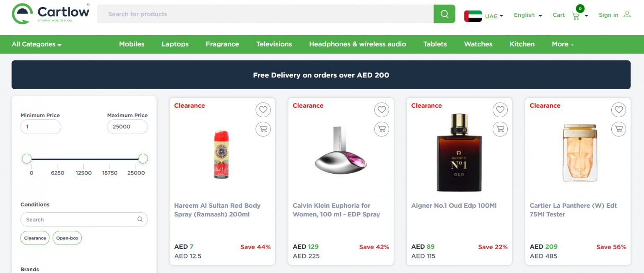Viewport: 644px width, 273px height.
Task: Add Hareem Al Sultan spray to cart
Action: point(263,129)
